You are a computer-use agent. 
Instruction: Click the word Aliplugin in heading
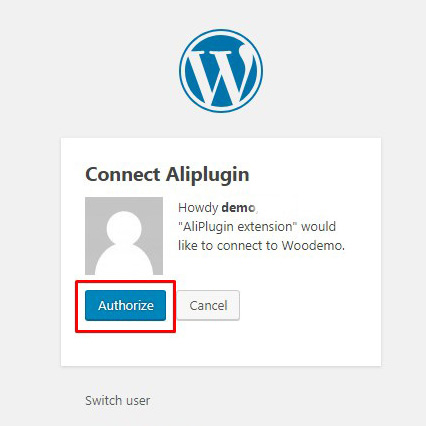coord(208,175)
